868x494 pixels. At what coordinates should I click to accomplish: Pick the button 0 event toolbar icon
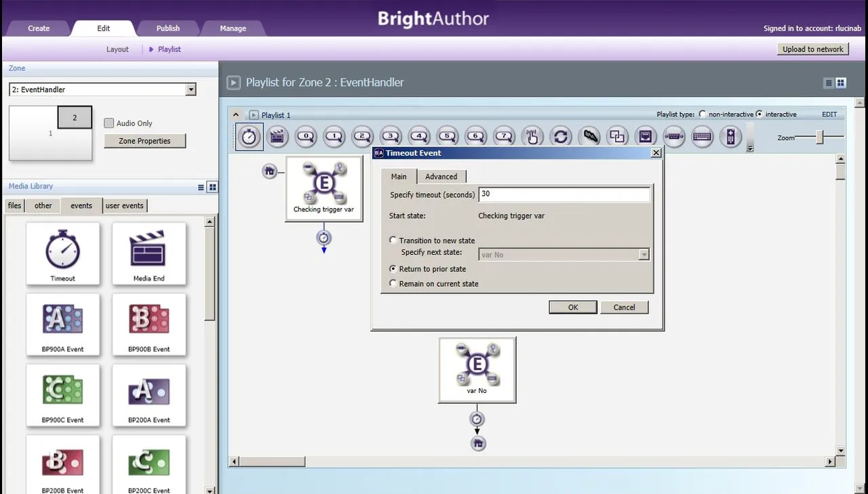[306, 136]
